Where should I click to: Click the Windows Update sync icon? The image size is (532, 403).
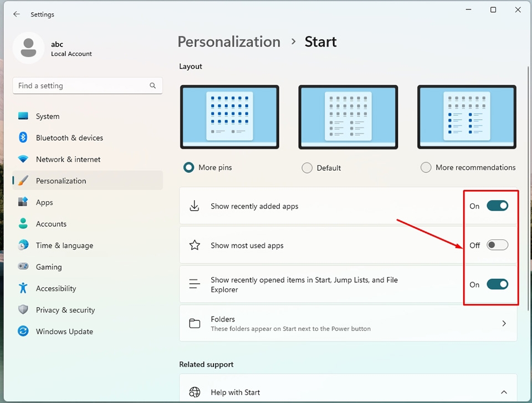point(23,331)
